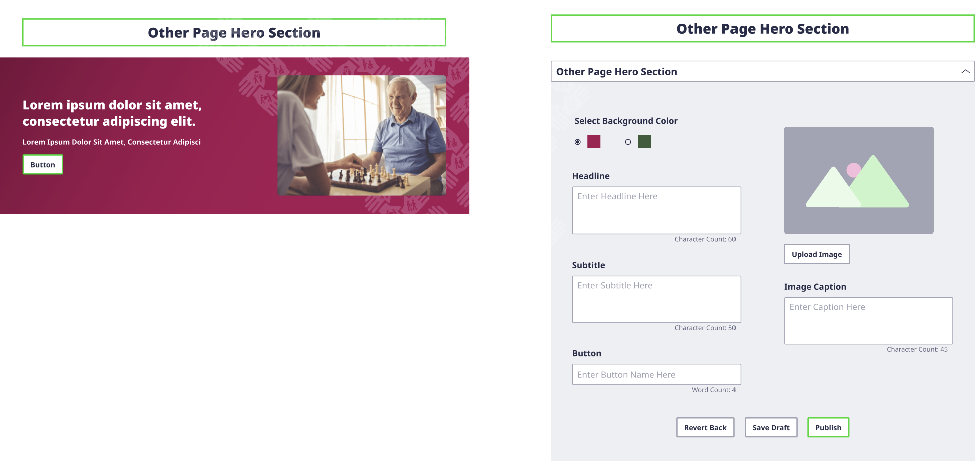Select the maroon background radio button
This screenshot has height=466, width=980.
[x=578, y=142]
